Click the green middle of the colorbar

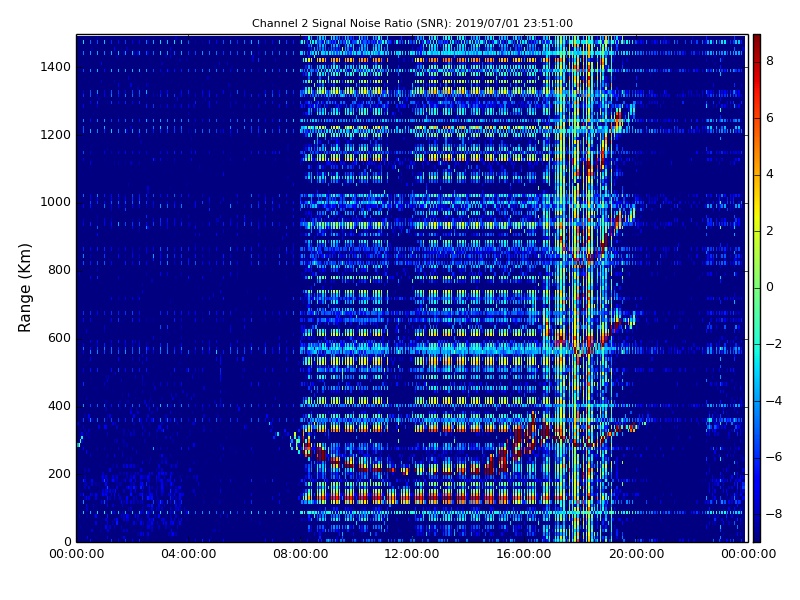click(757, 288)
